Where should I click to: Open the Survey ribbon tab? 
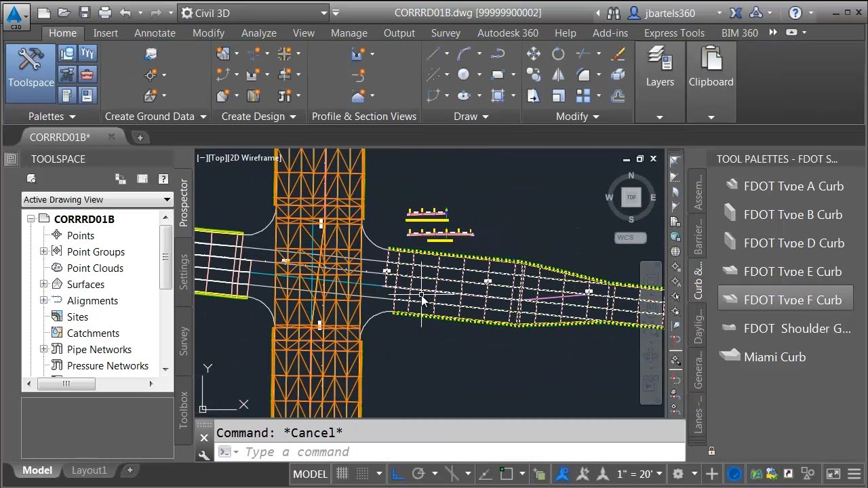point(446,33)
